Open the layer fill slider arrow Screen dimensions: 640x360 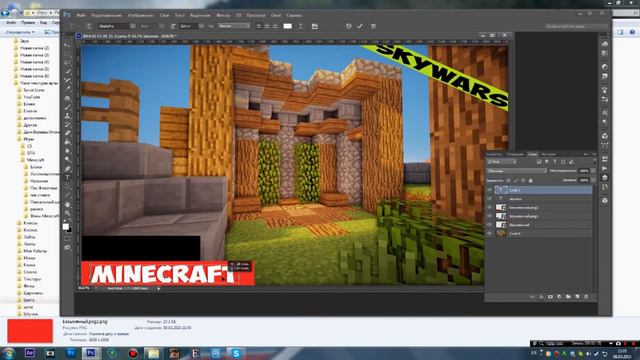pos(593,180)
